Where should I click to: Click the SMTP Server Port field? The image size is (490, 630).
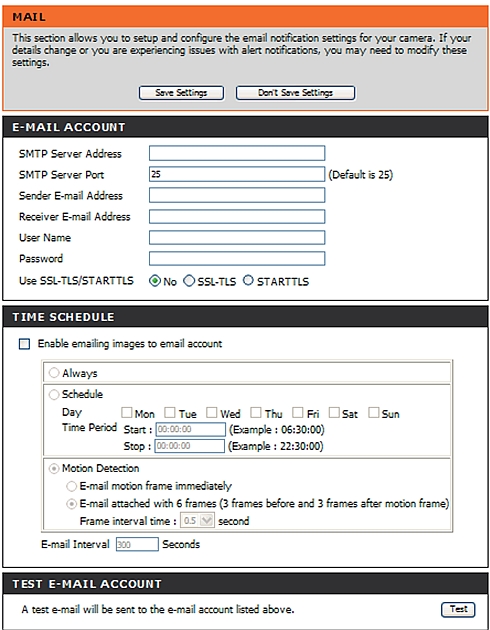[x=237, y=174]
